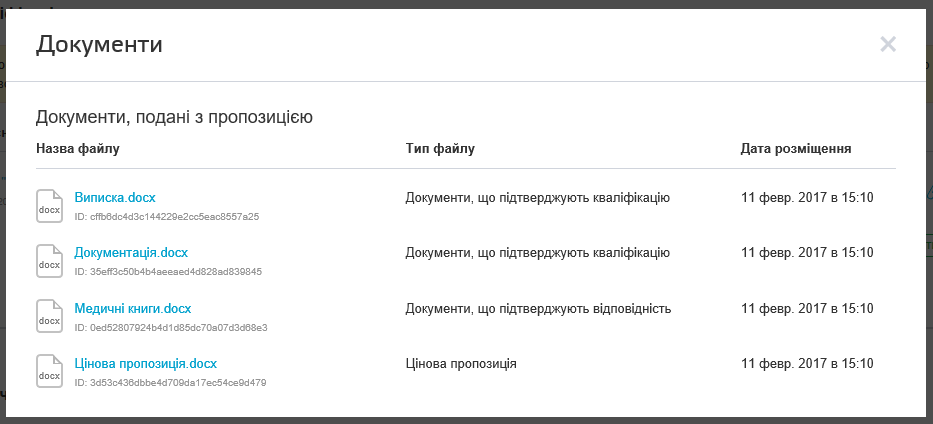Open the Документація.docx file link
933x424 pixels.
click(x=131, y=252)
